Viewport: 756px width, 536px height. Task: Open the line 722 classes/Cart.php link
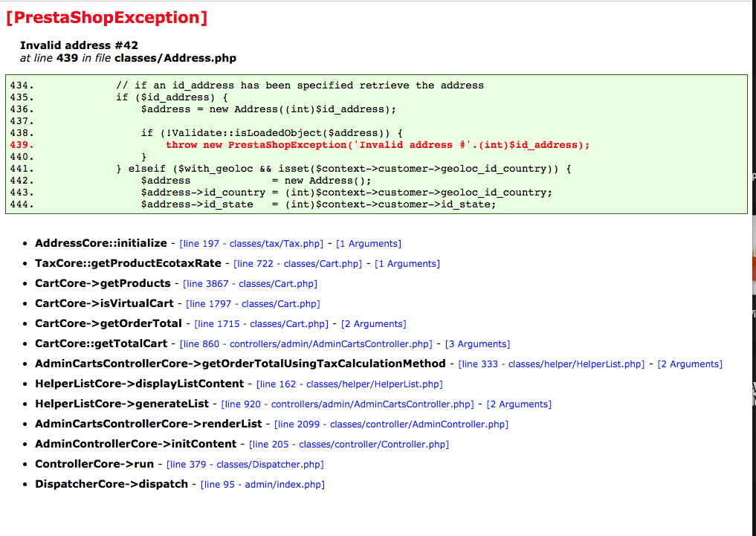coord(297,264)
